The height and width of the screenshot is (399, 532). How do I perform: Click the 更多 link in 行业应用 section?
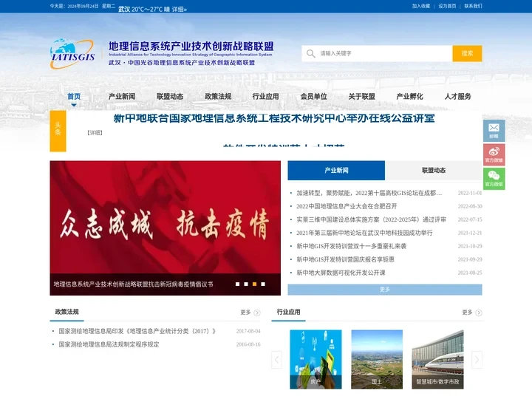[467, 313]
